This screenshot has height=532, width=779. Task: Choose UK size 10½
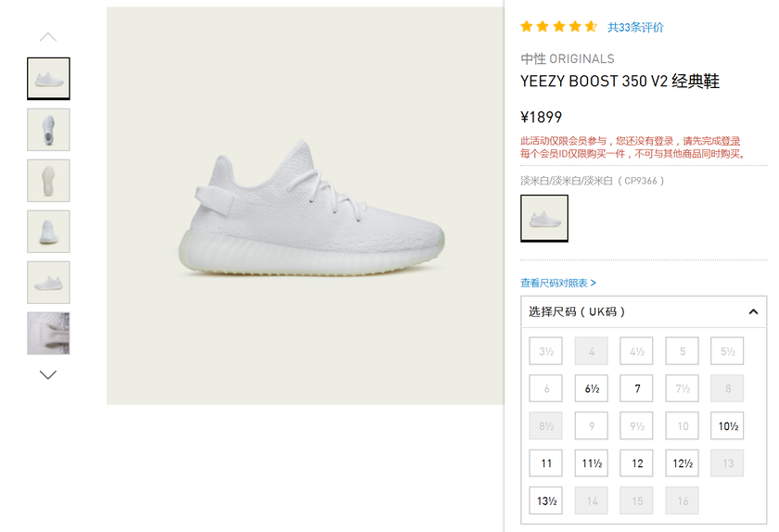pyautogui.click(x=728, y=426)
